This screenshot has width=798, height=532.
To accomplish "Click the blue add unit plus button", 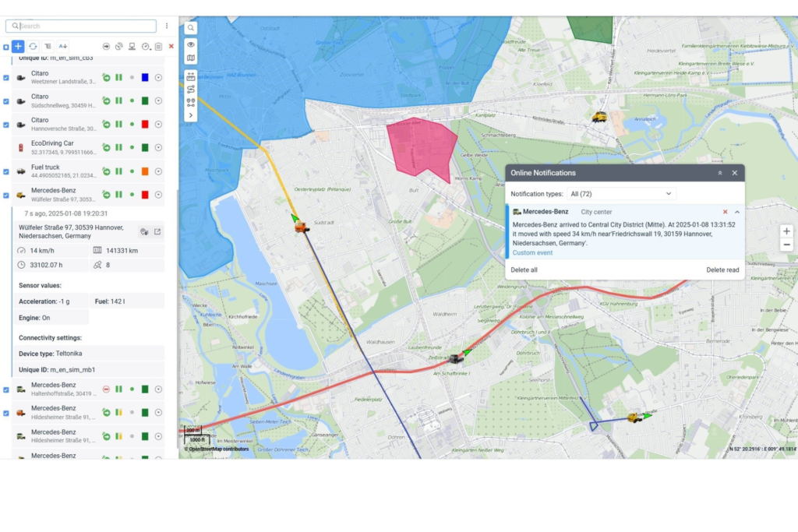I will tap(18, 47).
